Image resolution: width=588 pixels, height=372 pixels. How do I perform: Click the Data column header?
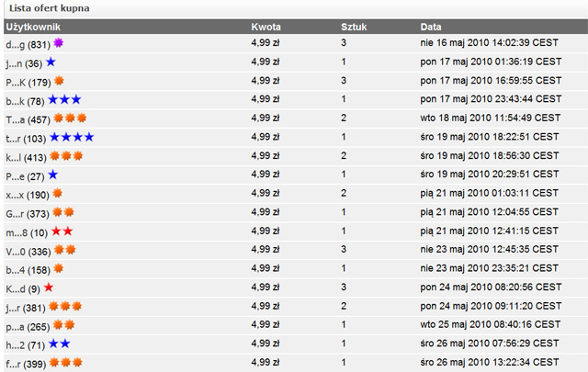coord(431,26)
